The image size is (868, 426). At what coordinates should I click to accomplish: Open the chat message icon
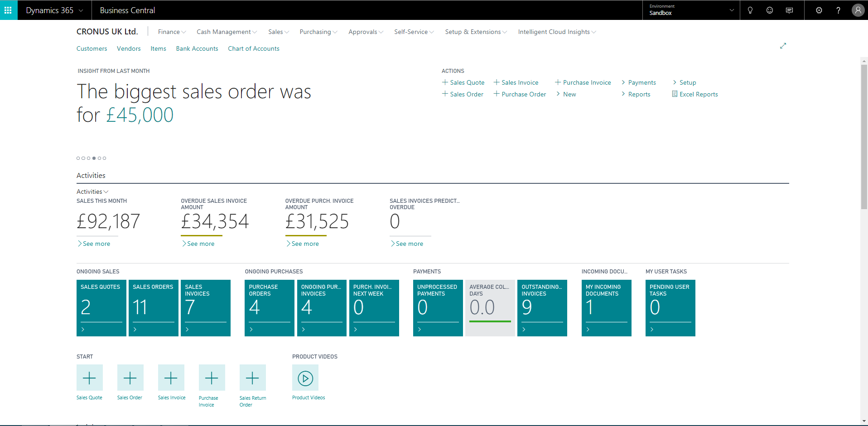pos(789,10)
